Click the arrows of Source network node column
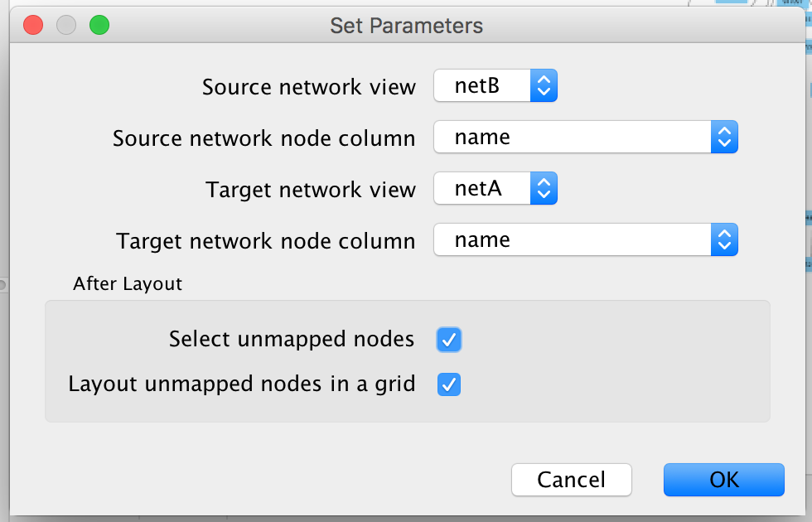The width and height of the screenshot is (812, 522). 724,137
